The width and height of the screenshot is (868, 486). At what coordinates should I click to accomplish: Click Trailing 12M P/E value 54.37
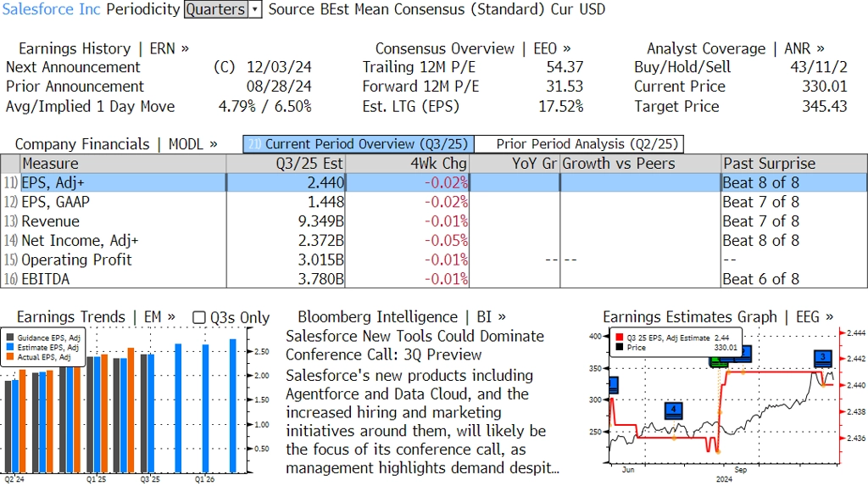[565, 68]
